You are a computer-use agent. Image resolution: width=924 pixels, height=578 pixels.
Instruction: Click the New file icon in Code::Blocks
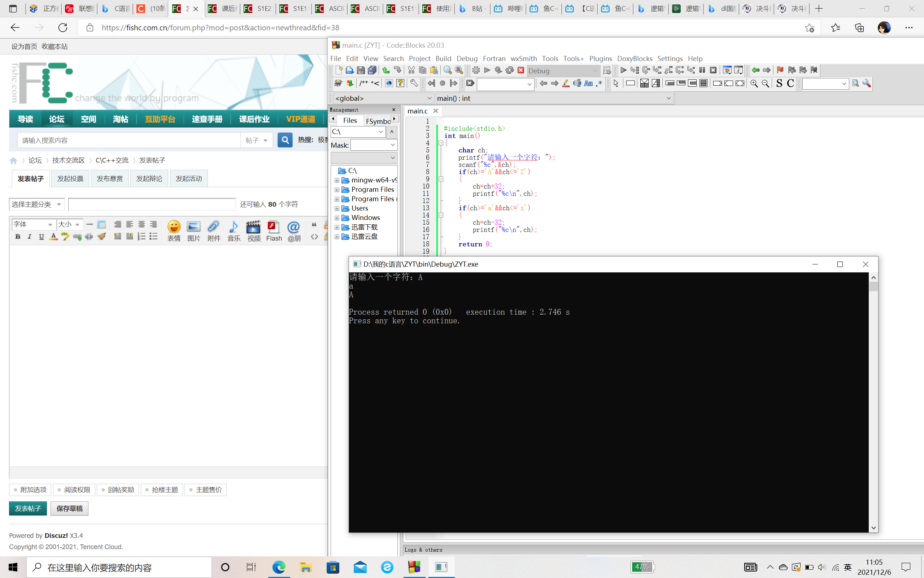[339, 70]
